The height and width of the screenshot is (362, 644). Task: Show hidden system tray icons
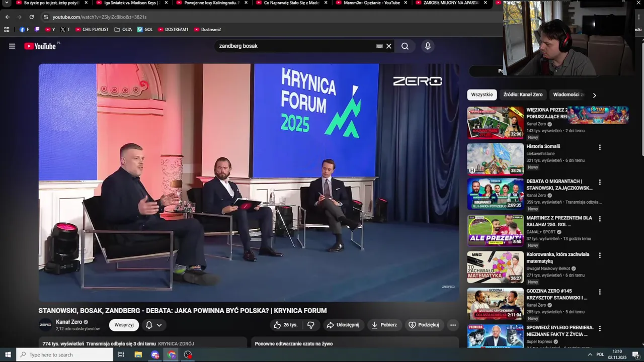[590, 354]
